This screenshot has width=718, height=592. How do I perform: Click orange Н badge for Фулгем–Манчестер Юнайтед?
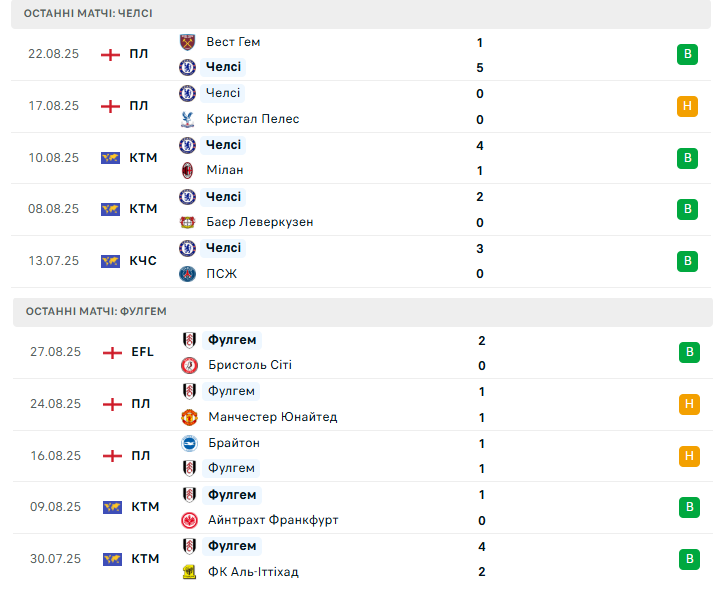click(x=688, y=404)
